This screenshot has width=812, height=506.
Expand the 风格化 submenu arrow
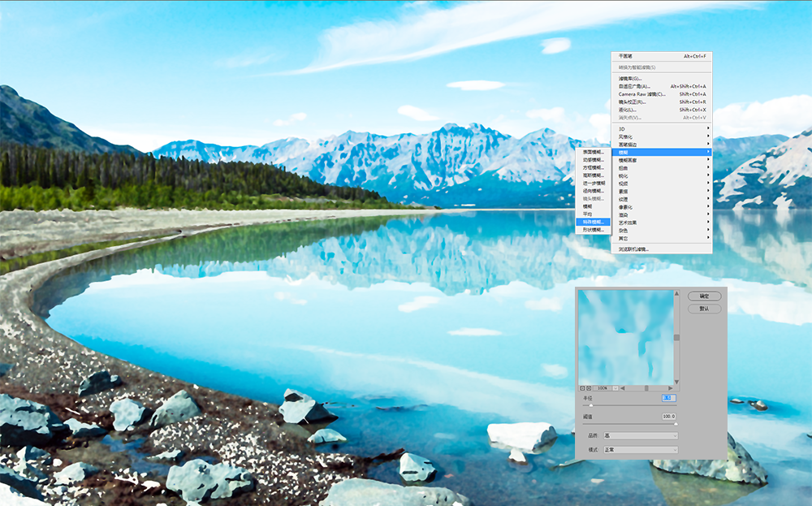(x=708, y=136)
